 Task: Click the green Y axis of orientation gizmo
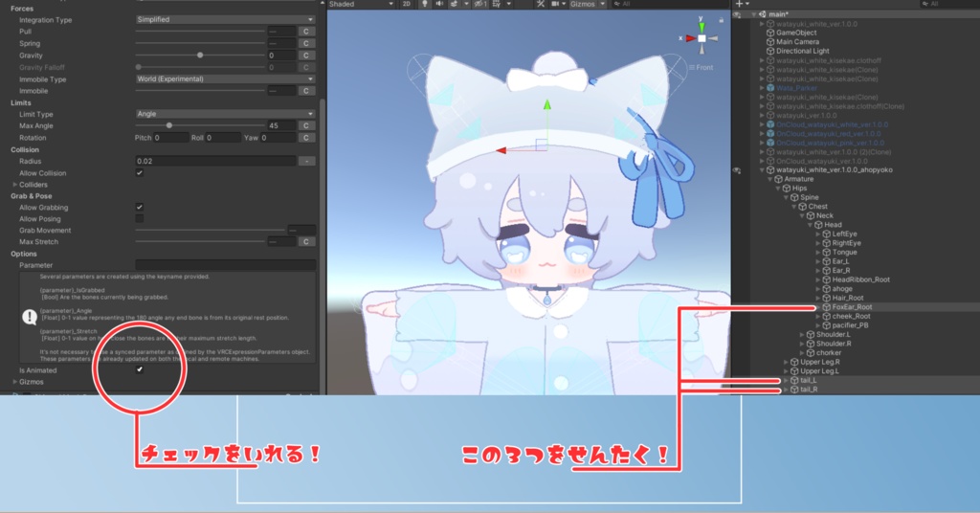tap(702, 26)
